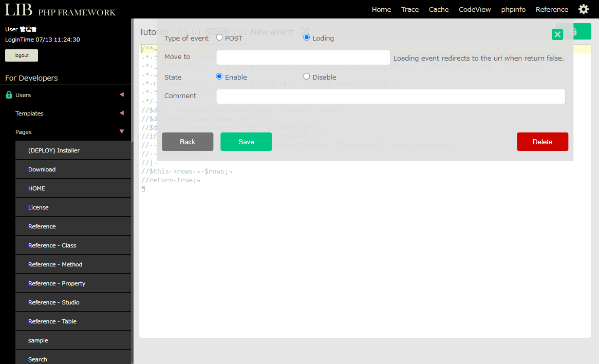Click the green lock icon beside Users
The width and height of the screenshot is (599, 364).
click(x=9, y=95)
